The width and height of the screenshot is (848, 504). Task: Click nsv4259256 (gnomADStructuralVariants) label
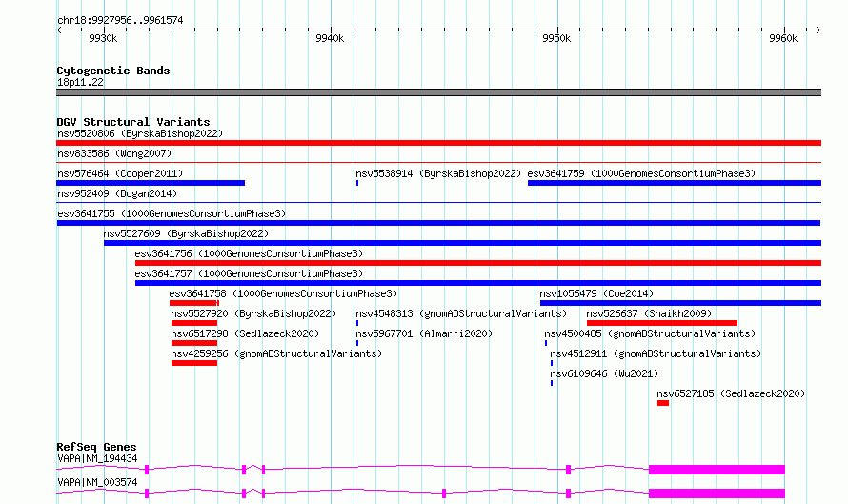[x=276, y=353]
